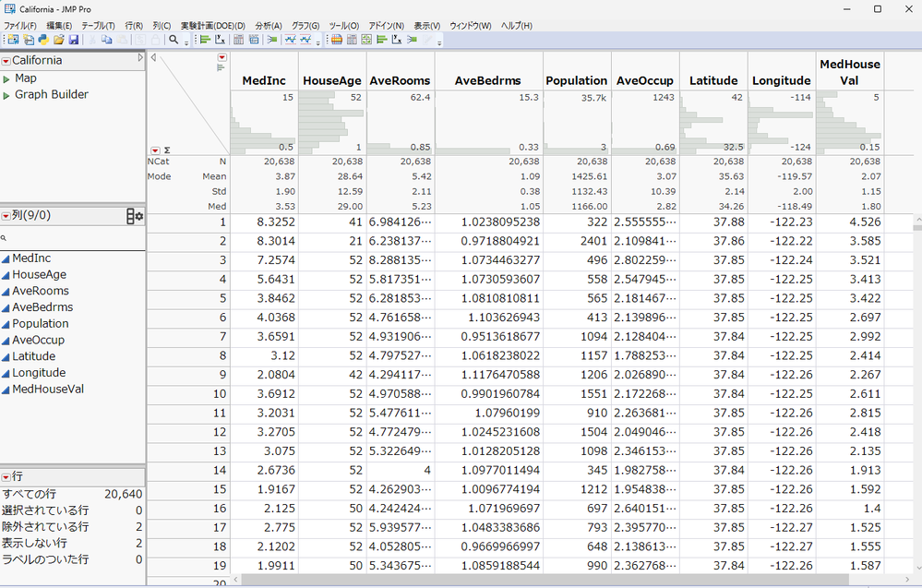Run the Map script green triangle
Screen dimensions: 922x588
6,79
